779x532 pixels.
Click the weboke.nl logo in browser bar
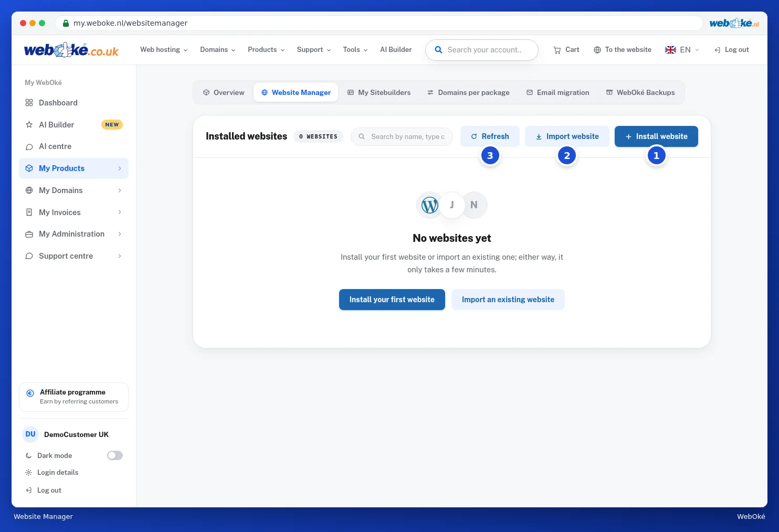[734, 23]
